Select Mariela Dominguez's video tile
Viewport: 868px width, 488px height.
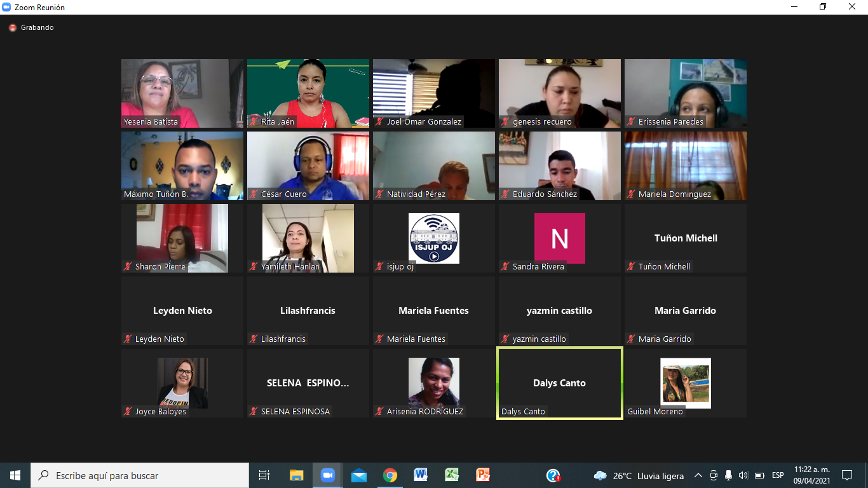tap(686, 166)
